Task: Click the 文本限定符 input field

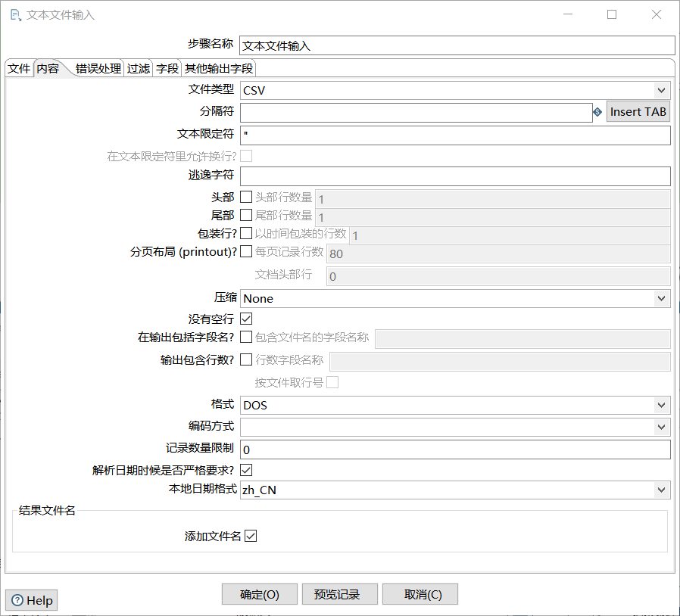Action: [x=455, y=135]
